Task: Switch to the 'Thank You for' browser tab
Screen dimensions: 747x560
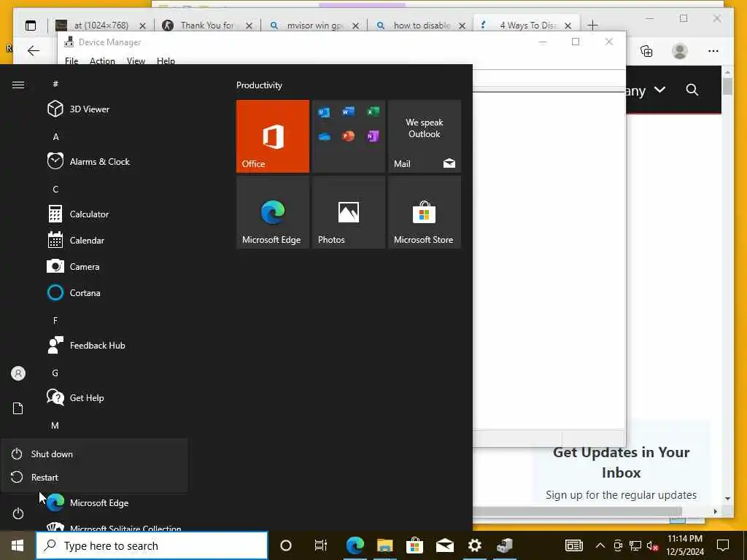Action: coord(208,26)
